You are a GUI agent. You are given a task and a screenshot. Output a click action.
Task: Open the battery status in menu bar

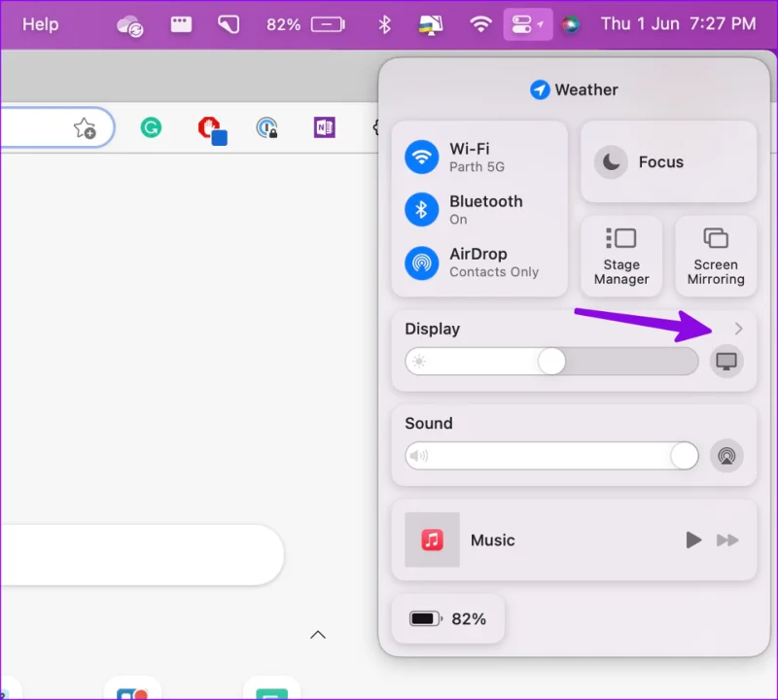(305, 24)
